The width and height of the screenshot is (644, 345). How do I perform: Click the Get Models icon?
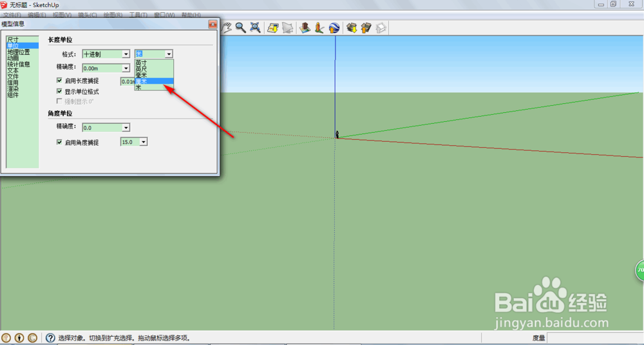[x=352, y=28]
